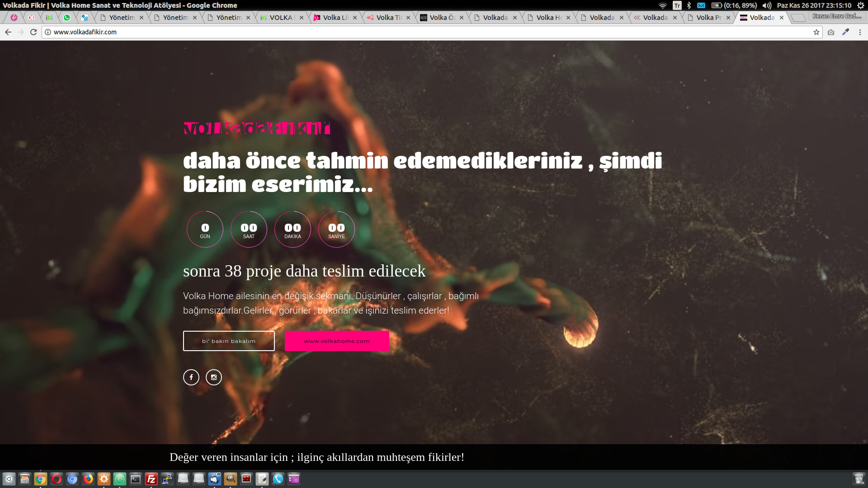Open the blue phone app dock icon
868x488 pixels.
[x=278, y=479]
